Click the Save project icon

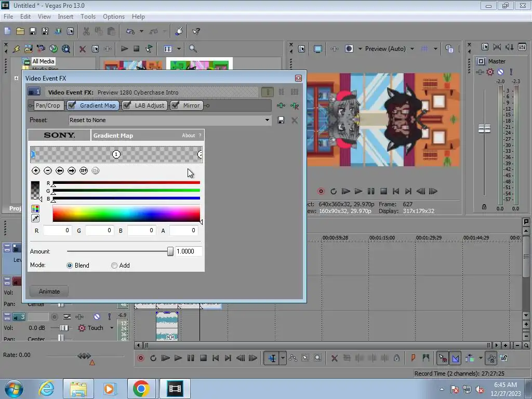[x=33, y=31]
